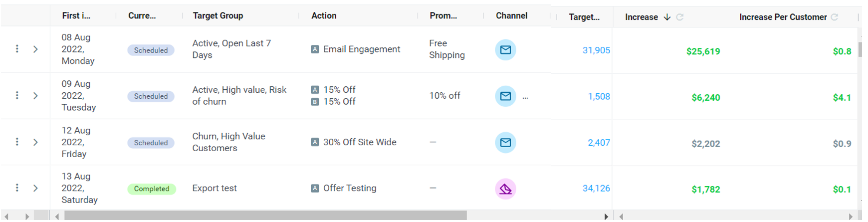Click the Target Group column header
The image size is (868, 222).
[218, 15]
